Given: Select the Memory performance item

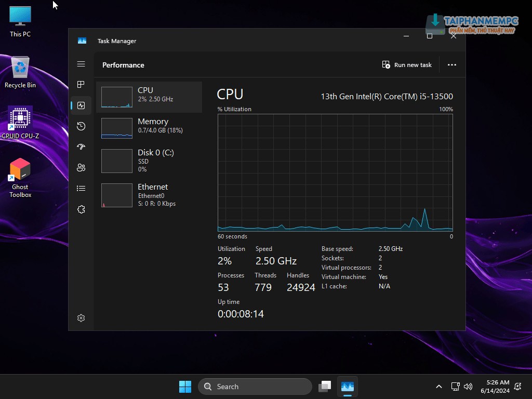Looking at the screenshot, I should tap(149, 128).
